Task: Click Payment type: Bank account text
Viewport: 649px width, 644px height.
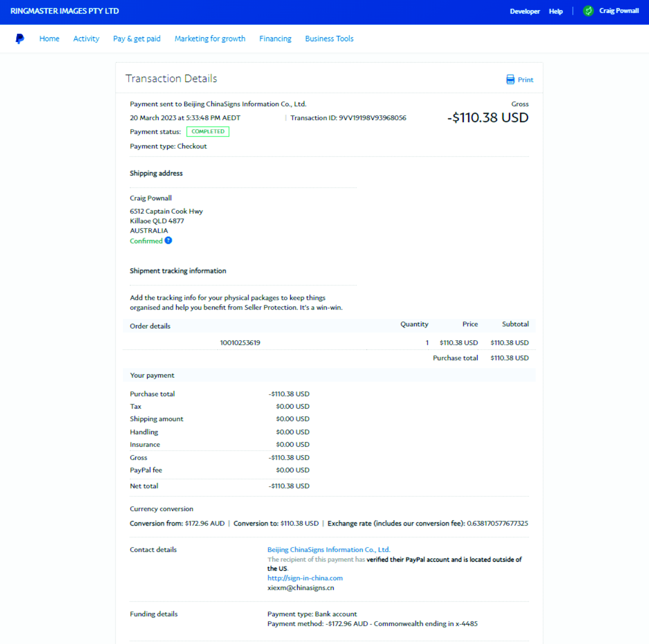Action: coord(312,614)
